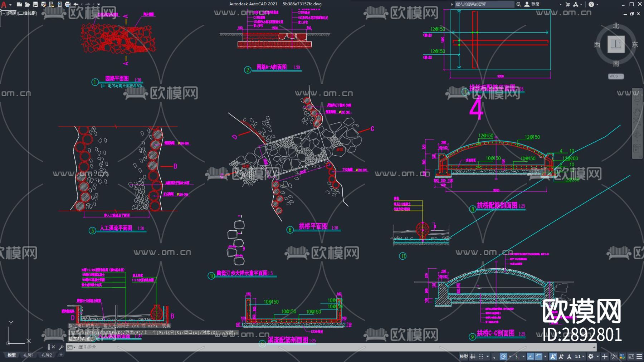This screenshot has width=644, height=362.
Task: Toggle Polar Tracking in status bar
Action: pos(503,356)
